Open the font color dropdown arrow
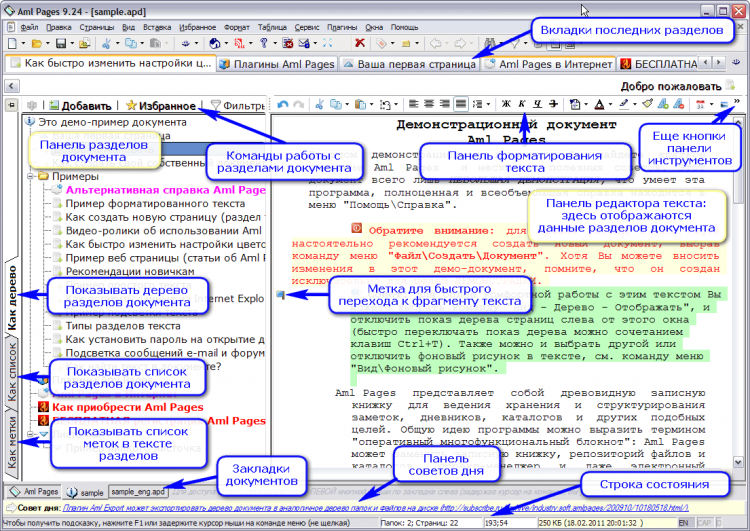This screenshot has width=750, height=531. click(x=610, y=104)
